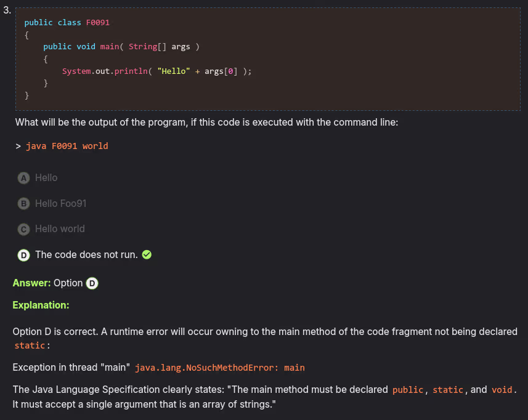Click the "What will be the output" question text
Image resolution: width=528 pixels, height=420 pixels.
click(x=206, y=122)
